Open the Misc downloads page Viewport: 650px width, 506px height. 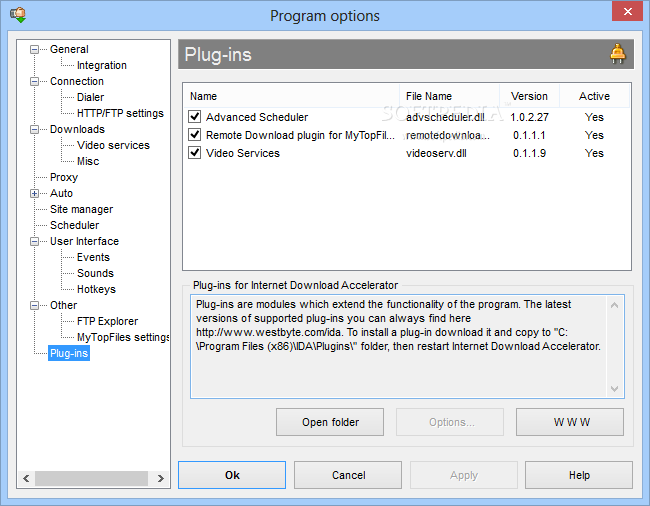[x=88, y=161]
